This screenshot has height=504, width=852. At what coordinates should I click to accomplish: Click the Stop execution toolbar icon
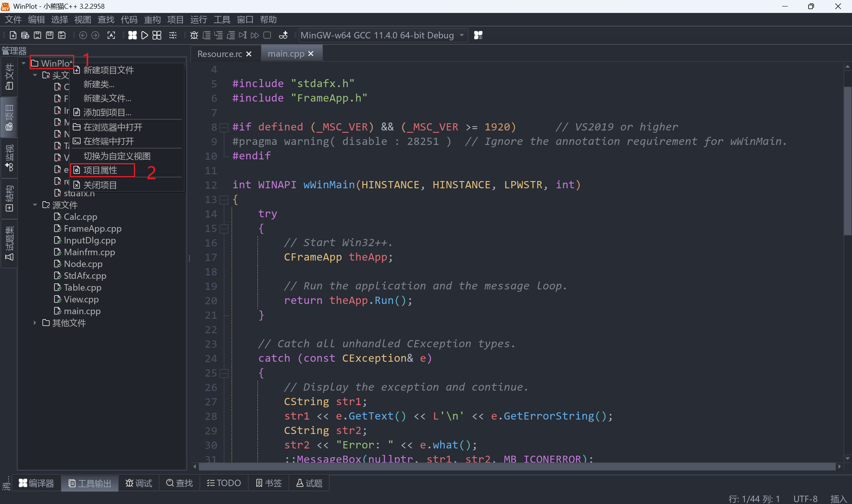[x=267, y=35]
